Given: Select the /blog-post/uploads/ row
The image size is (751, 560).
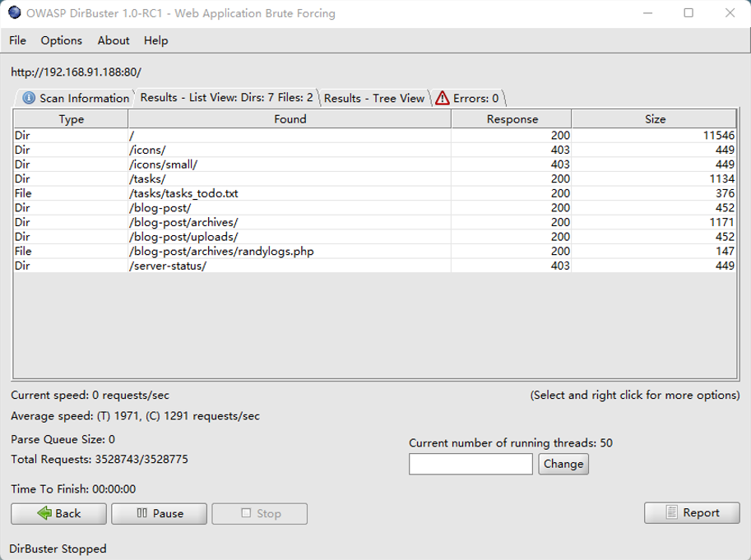Looking at the screenshot, I should 374,237.
